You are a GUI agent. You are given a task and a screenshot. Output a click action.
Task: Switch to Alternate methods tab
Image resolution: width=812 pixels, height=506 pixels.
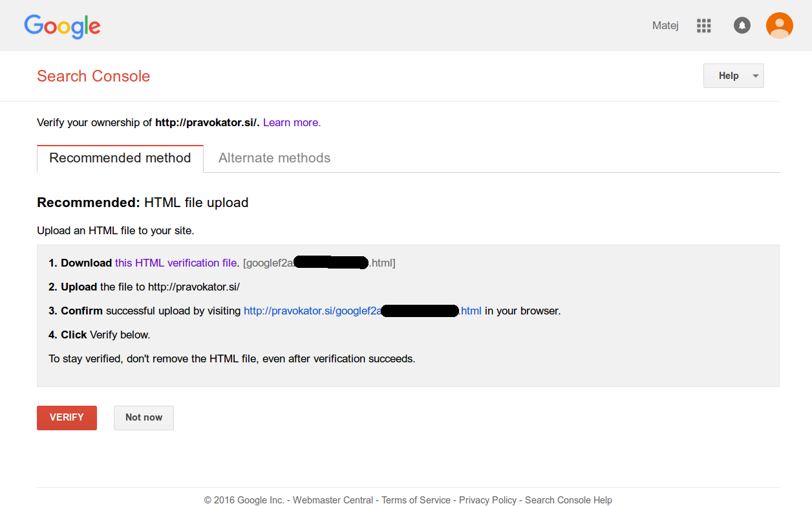(x=274, y=158)
